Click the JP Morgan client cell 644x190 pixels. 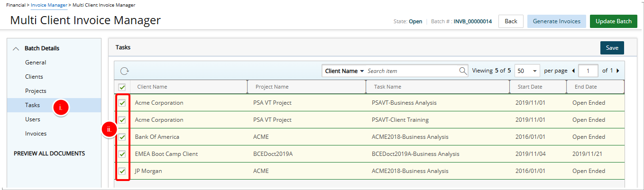(148, 171)
